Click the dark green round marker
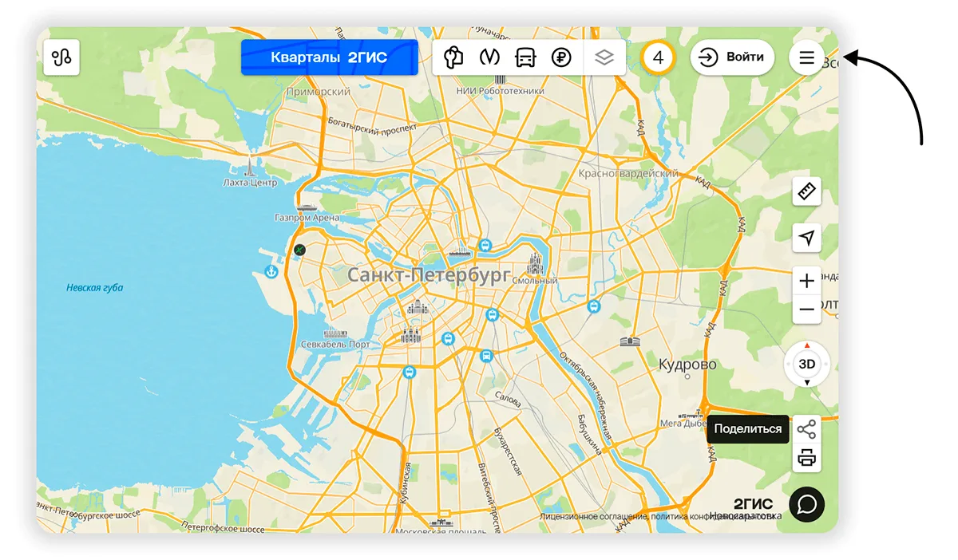This screenshot has height=560, width=958. click(299, 250)
